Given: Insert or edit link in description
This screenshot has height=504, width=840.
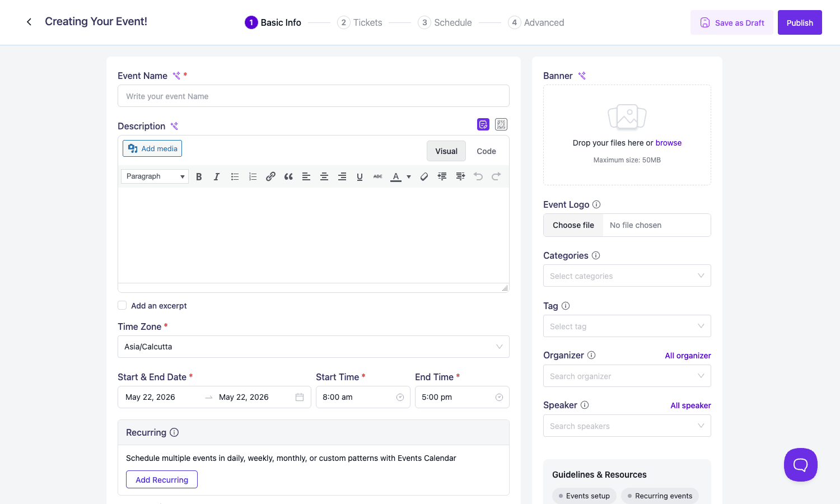Looking at the screenshot, I should click(270, 176).
